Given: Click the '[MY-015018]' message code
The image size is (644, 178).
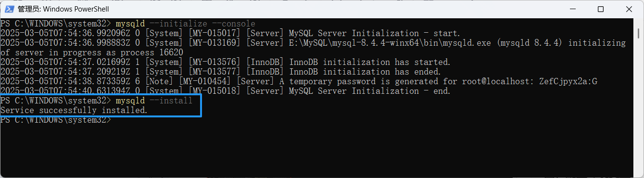Looking at the screenshot, I should point(215,91).
